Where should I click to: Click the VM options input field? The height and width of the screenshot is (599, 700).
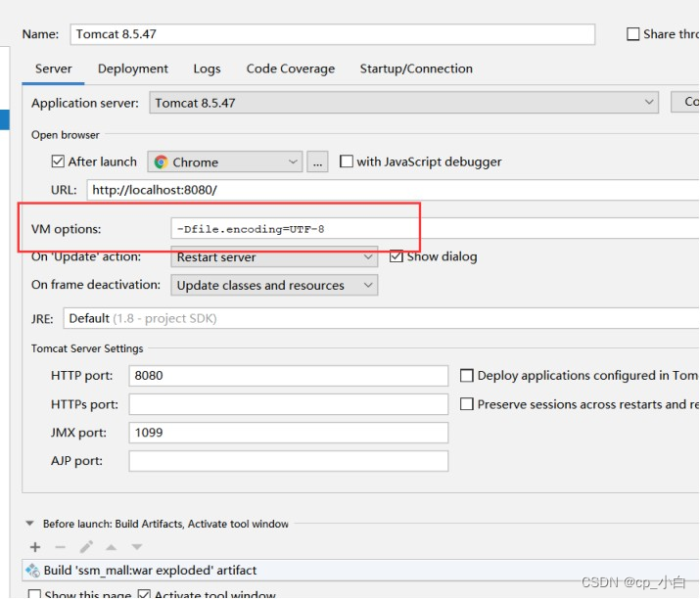[x=436, y=229]
